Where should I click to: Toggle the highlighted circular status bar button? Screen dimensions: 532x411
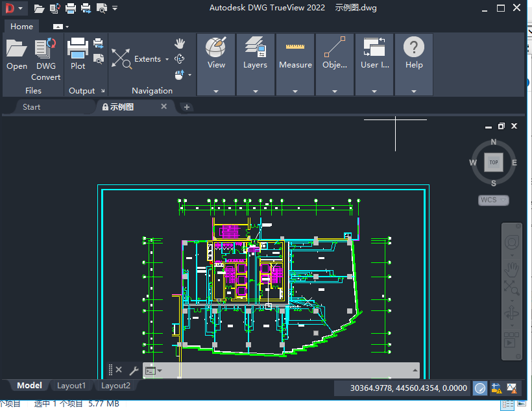coord(480,388)
